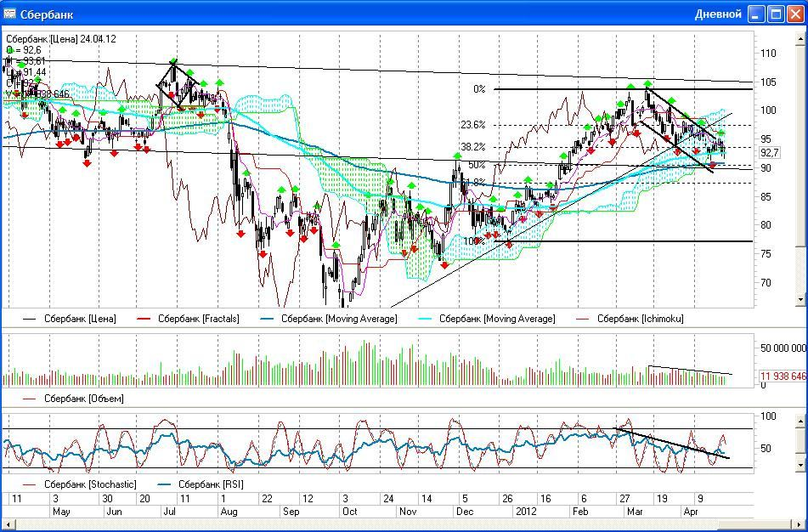808x532 pixels.
Task: Maximize the Сбербанк chart window
Action: point(776,14)
